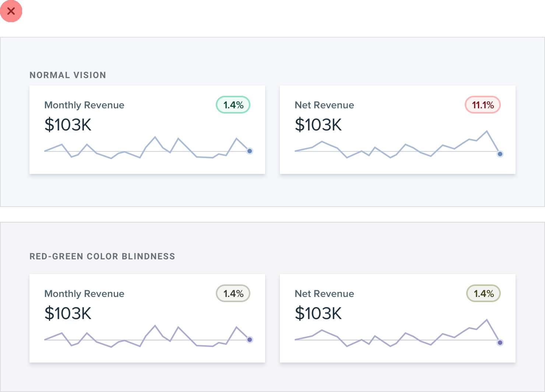
Task: Click $103K value in Normal Vision Monthly Revenue
Action: tap(68, 125)
